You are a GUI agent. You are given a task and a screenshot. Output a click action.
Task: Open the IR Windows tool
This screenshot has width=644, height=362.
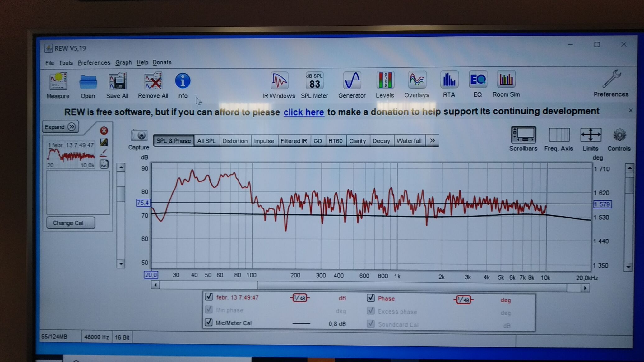(279, 81)
